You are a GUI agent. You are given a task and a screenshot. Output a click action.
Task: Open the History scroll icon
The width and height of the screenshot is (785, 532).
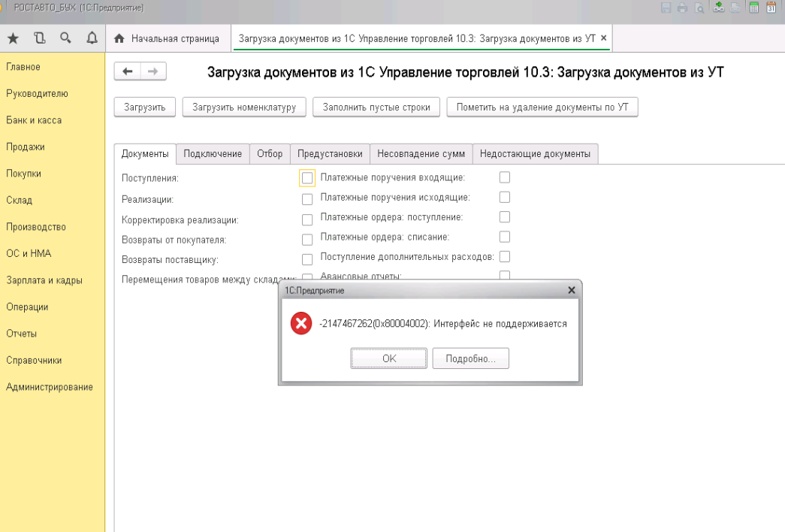[x=39, y=38]
